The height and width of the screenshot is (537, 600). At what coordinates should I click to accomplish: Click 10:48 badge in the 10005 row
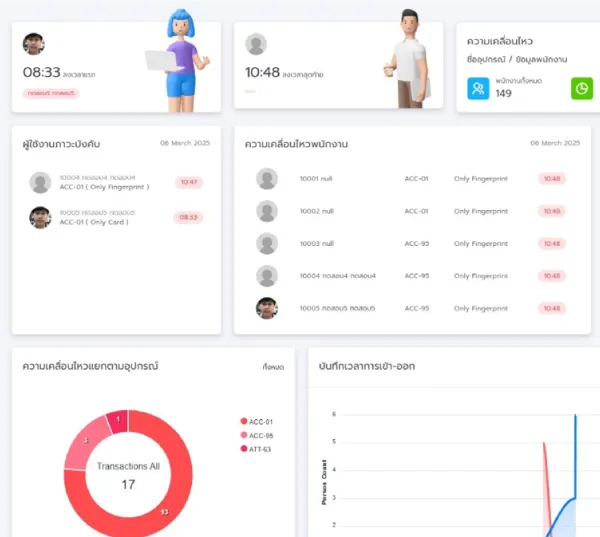552,308
